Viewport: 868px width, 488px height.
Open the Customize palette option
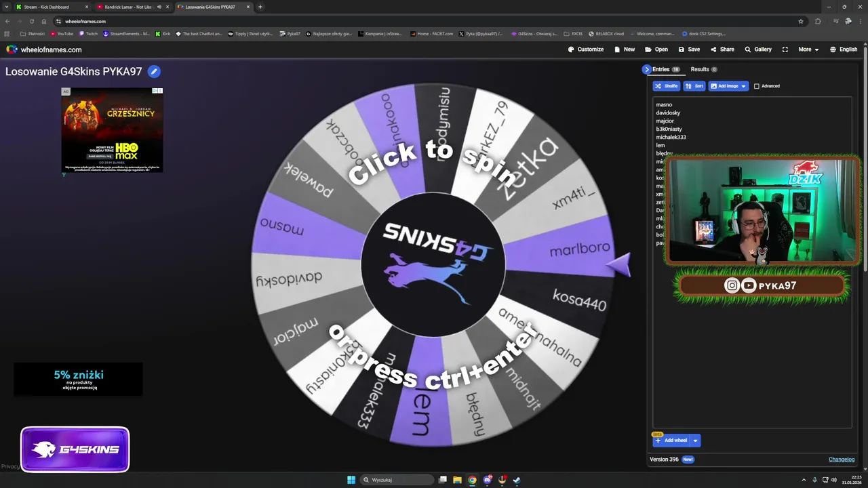(x=586, y=49)
